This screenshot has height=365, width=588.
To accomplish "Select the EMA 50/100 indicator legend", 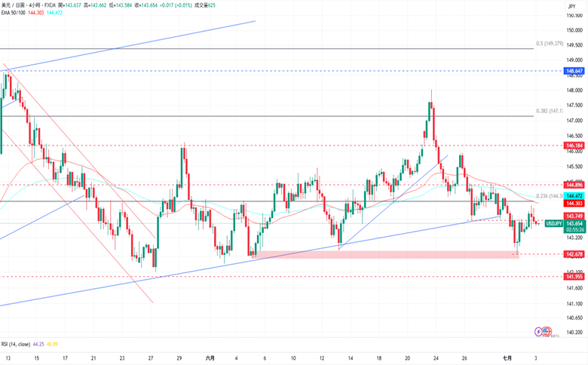I will (x=13, y=13).
